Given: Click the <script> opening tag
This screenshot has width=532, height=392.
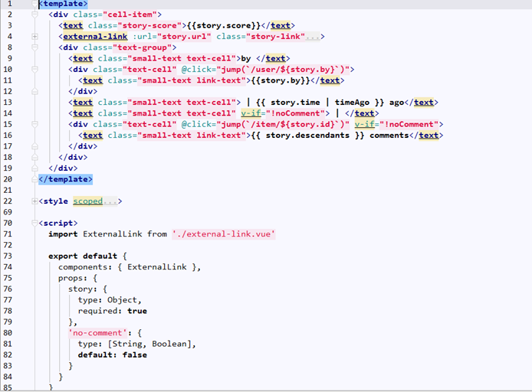Looking at the screenshot, I should (58, 223).
